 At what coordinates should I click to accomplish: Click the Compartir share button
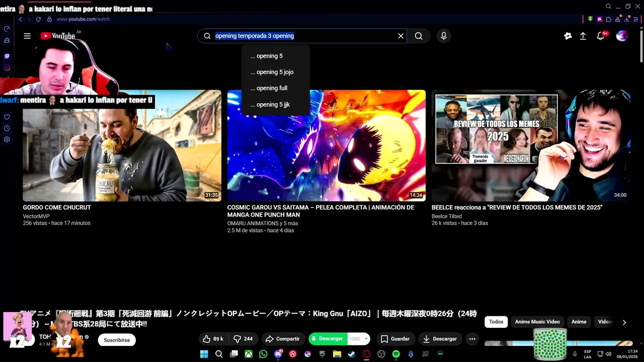[283, 339]
